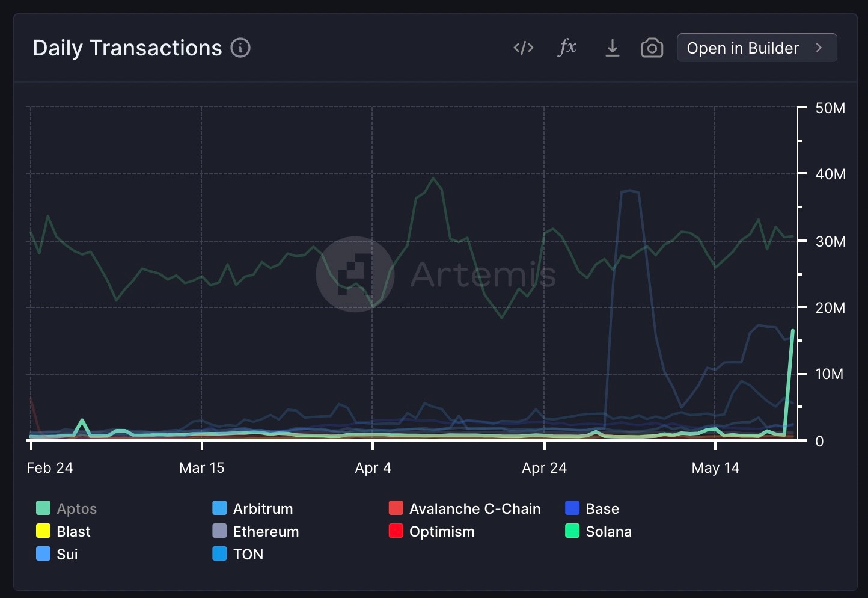
Task: Toggle the Ethereum legend label
Action: pyautogui.click(x=266, y=532)
